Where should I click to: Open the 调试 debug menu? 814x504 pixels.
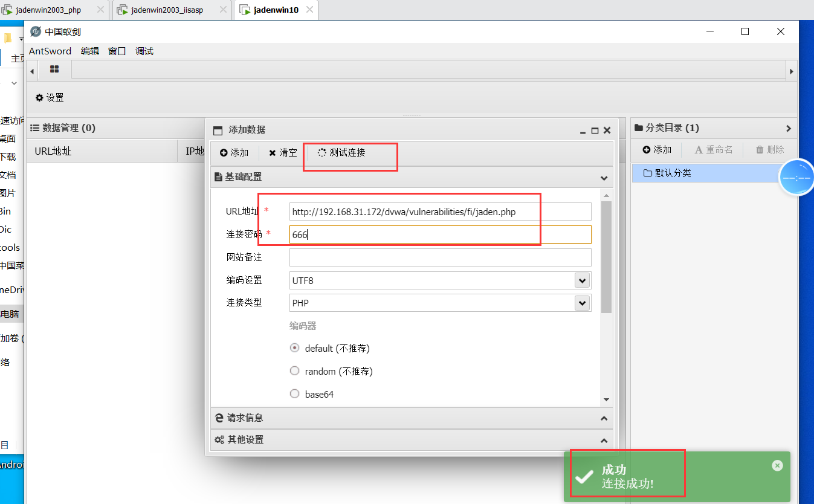(144, 51)
